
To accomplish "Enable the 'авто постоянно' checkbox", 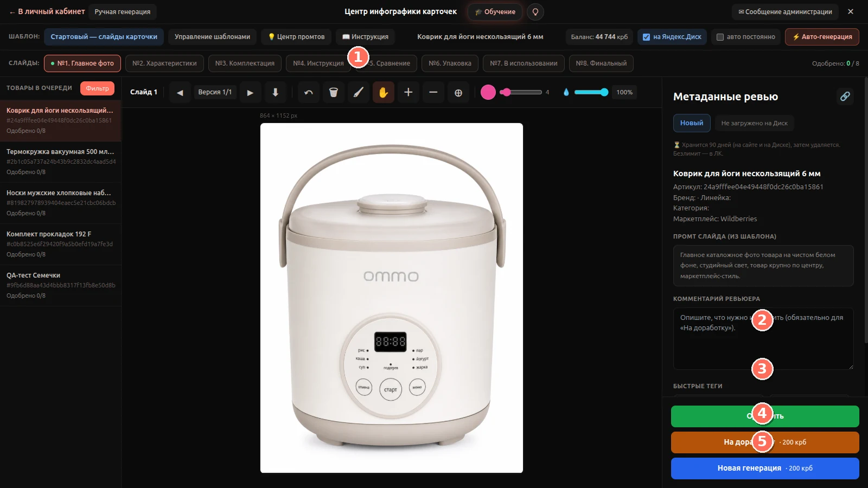I will [x=720, y=37].
